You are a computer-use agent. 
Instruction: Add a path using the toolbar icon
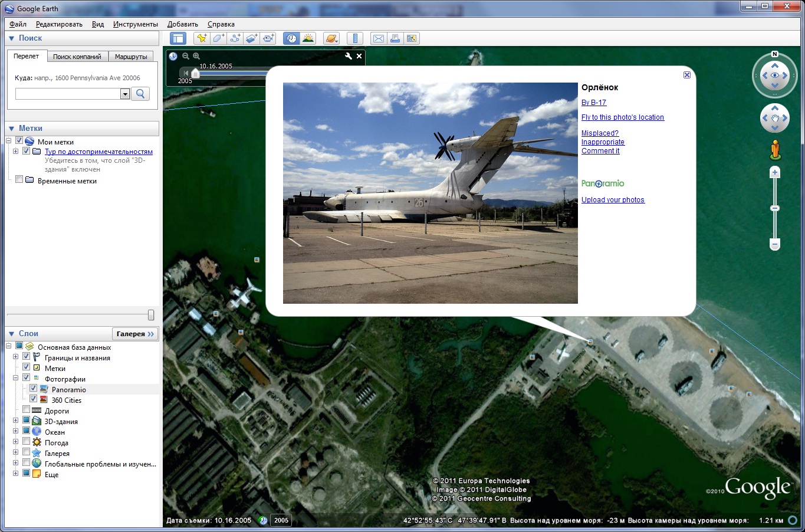coord(235,38)
